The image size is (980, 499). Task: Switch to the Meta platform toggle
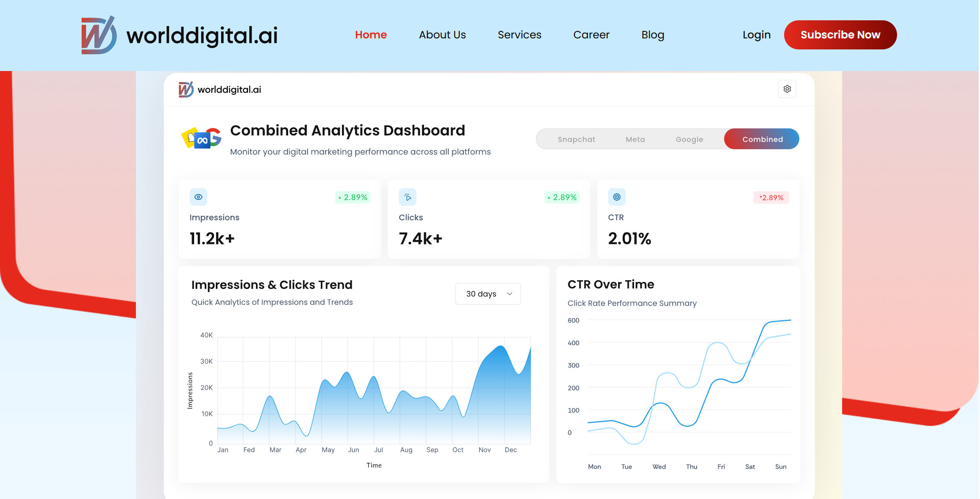point(635,139)
